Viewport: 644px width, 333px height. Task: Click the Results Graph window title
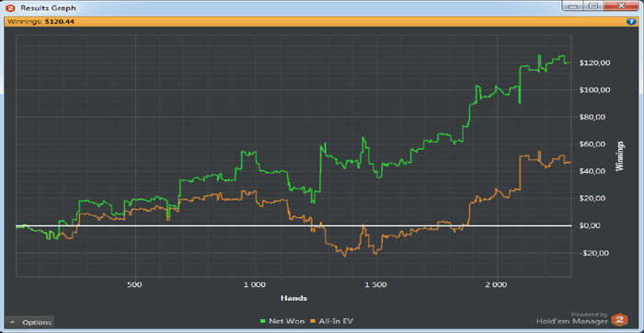point(48,7)
